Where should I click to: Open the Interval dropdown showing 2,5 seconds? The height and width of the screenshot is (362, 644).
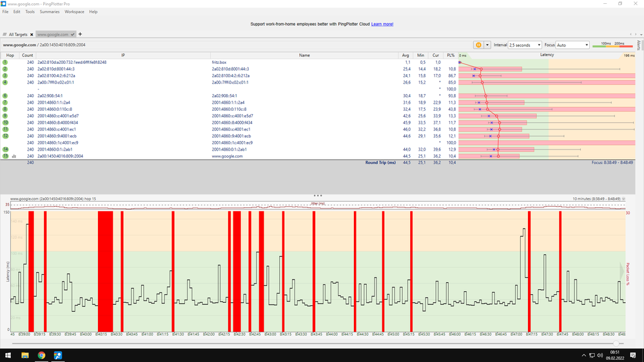click(525, 45)
